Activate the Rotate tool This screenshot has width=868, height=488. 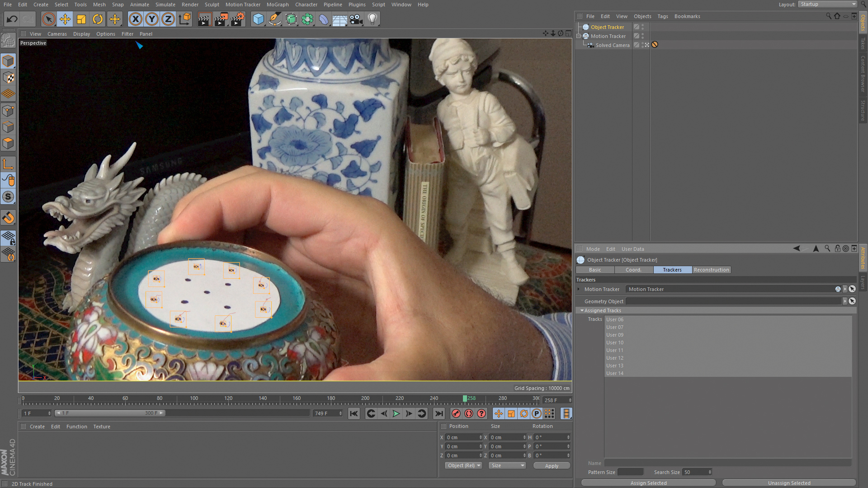point(98,19)
